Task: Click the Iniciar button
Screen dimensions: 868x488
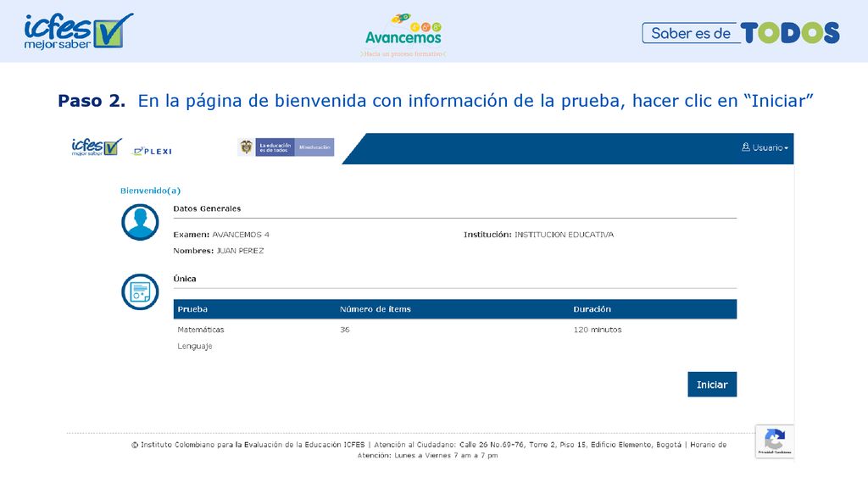Action: click(712, 385)
